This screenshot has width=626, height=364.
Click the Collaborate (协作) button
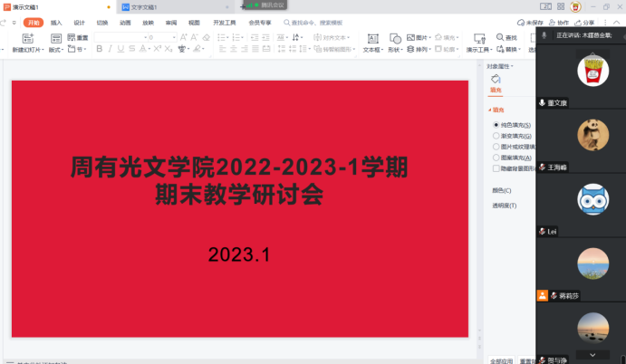point(559,22)
